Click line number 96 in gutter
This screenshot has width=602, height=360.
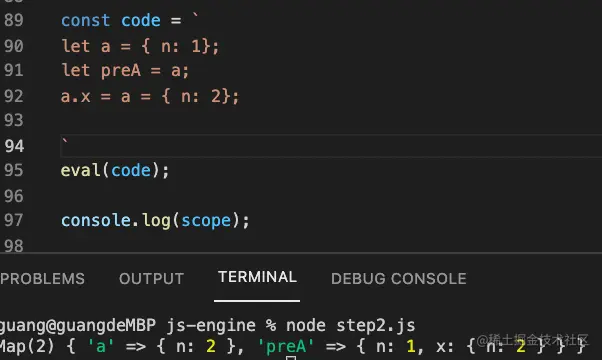point(14,196)
